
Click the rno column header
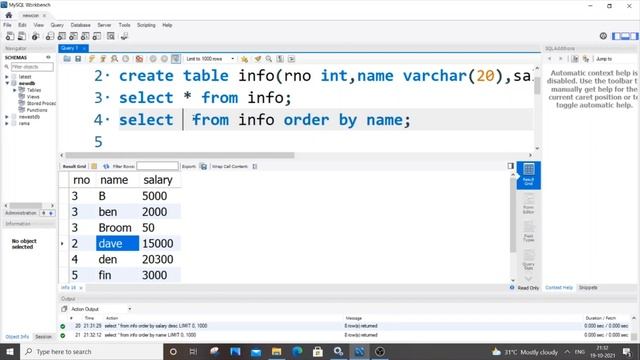click(82, 180)
